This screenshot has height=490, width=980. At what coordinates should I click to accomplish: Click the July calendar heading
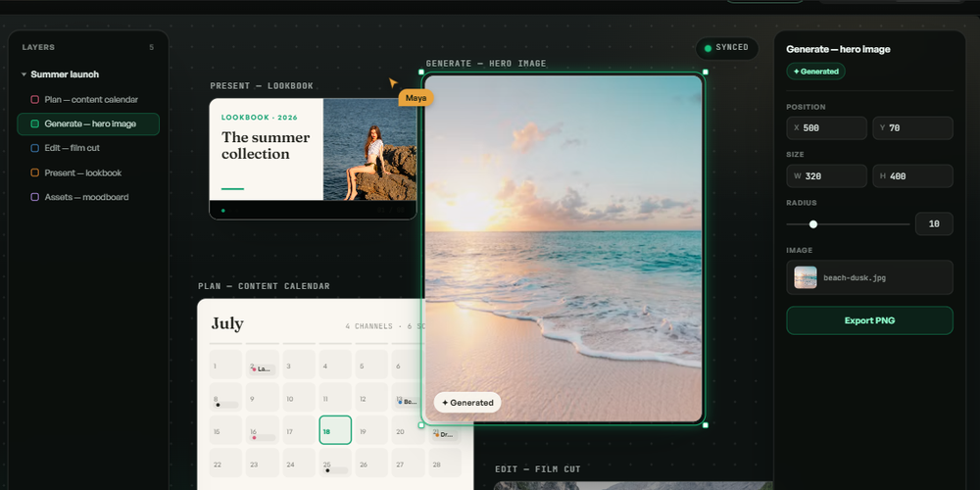[x=227, y=323]
